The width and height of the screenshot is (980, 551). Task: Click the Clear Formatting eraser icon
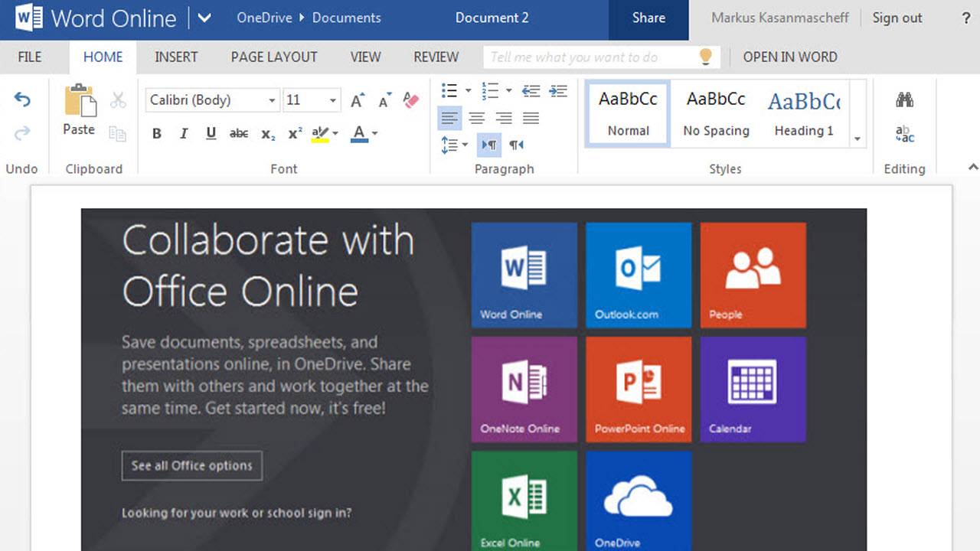(x=411, y=99)
